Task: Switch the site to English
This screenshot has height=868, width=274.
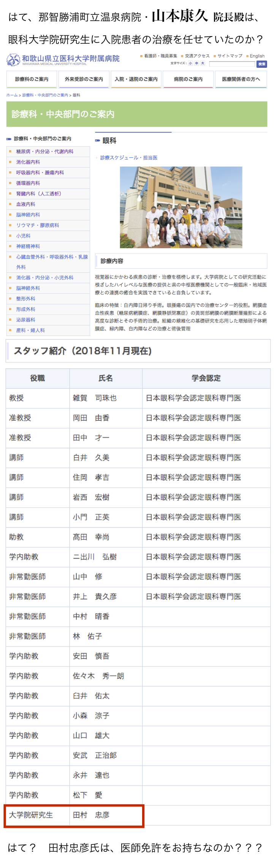Action: [257, 56]
